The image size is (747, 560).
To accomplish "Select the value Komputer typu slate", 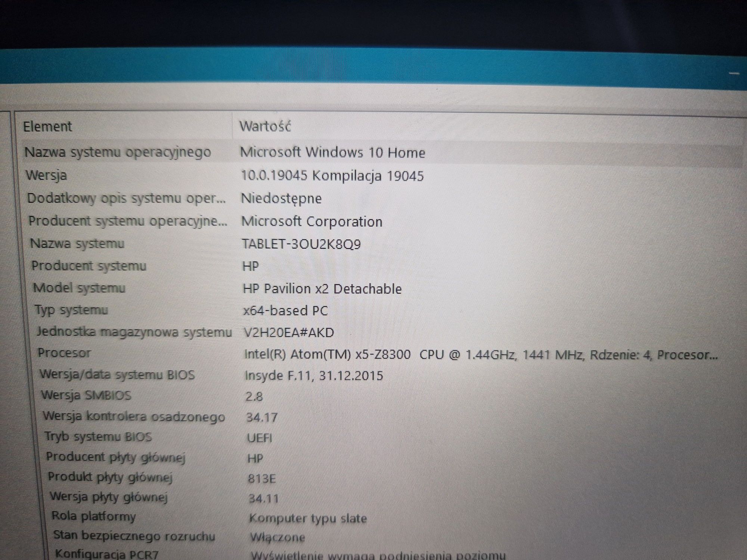I will pos(308,518).
